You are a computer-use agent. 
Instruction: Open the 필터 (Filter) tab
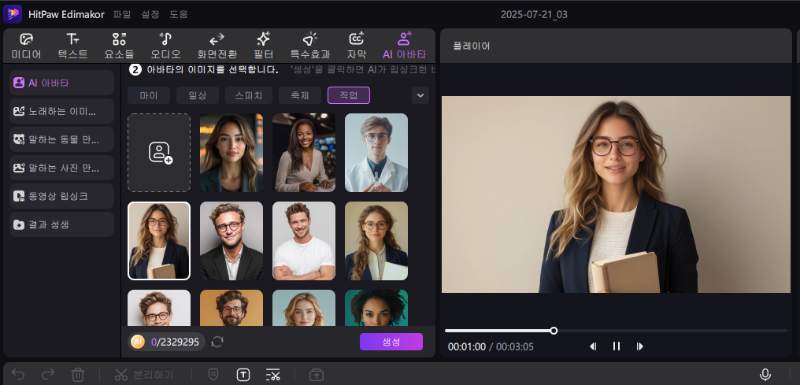pos(263,45)
